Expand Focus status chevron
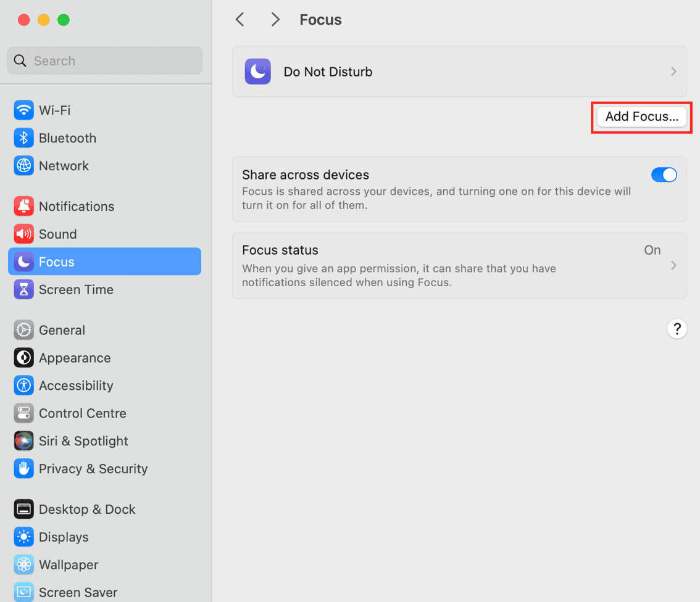 pos(673,266)
